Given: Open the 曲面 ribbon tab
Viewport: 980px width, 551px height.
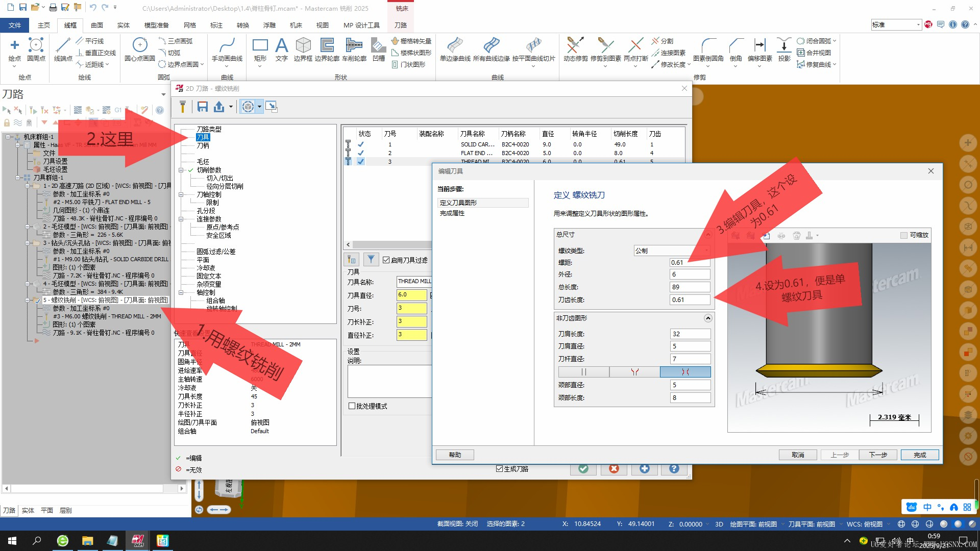Looking at the screenshot, I should pyautogui.click(x=97, y=25).
